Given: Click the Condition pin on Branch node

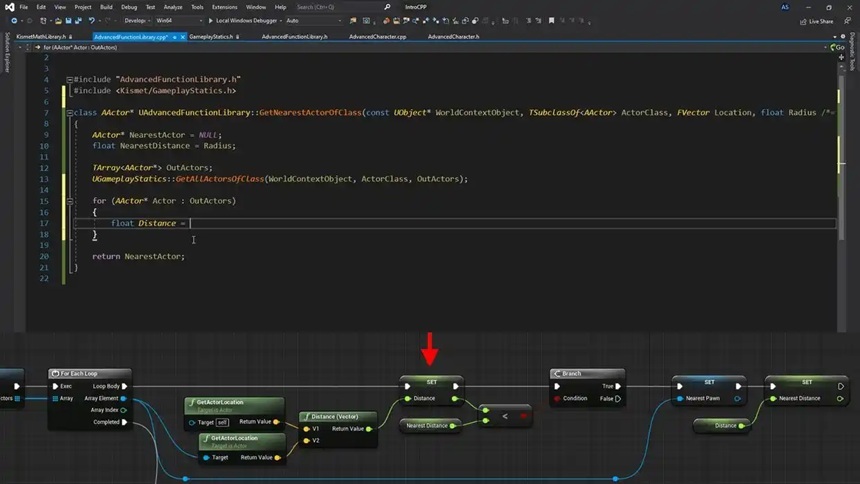Looking at the screenshot, I should coord(557,398).
